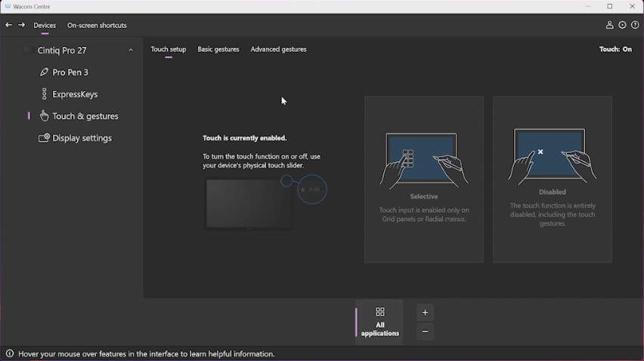Viewport: 644px width, 361px height.
Task: Close the Wacom Center window
Action: click(x=632, y=6)
